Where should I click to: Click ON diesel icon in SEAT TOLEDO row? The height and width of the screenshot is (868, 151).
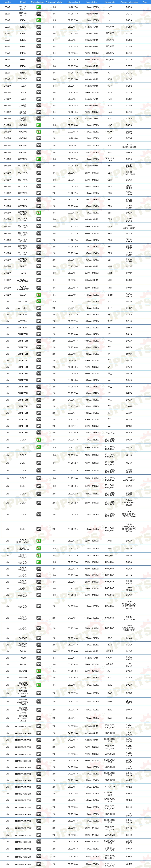click(x=39, y=79)
